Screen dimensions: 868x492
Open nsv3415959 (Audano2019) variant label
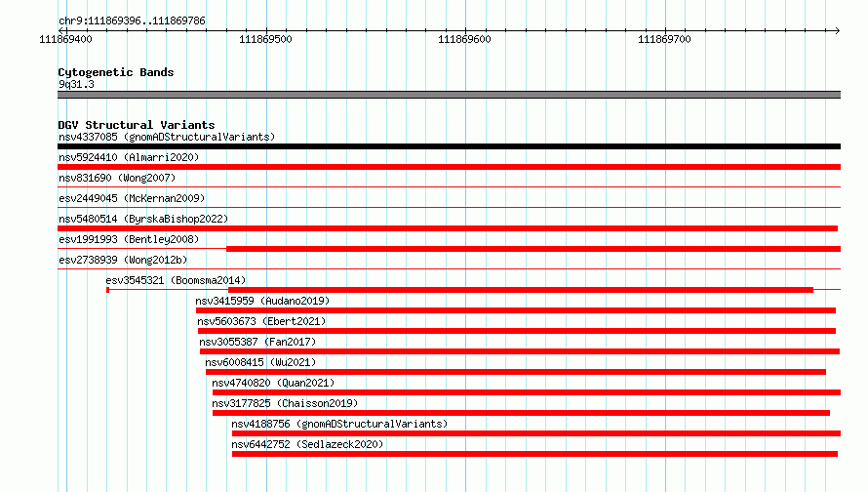click(262, 301)
